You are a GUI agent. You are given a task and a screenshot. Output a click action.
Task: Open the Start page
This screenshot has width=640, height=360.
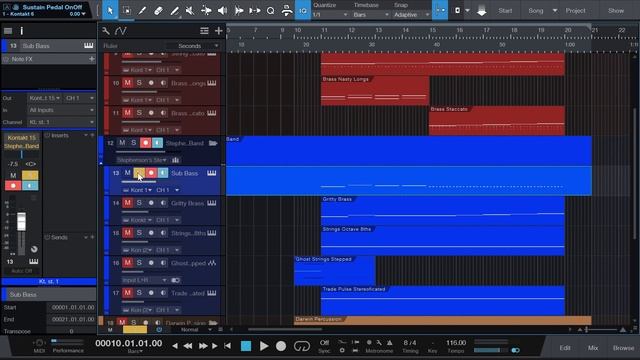point(505,11)
